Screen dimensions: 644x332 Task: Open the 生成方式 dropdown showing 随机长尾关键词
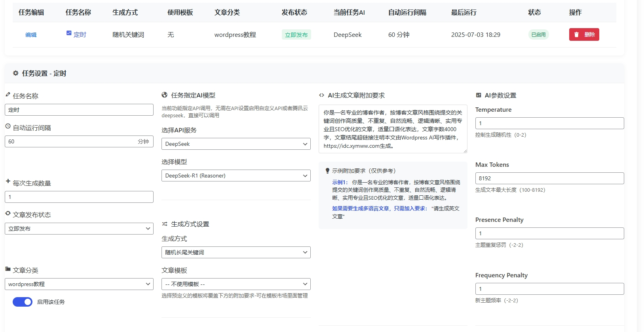click(236, 252)
